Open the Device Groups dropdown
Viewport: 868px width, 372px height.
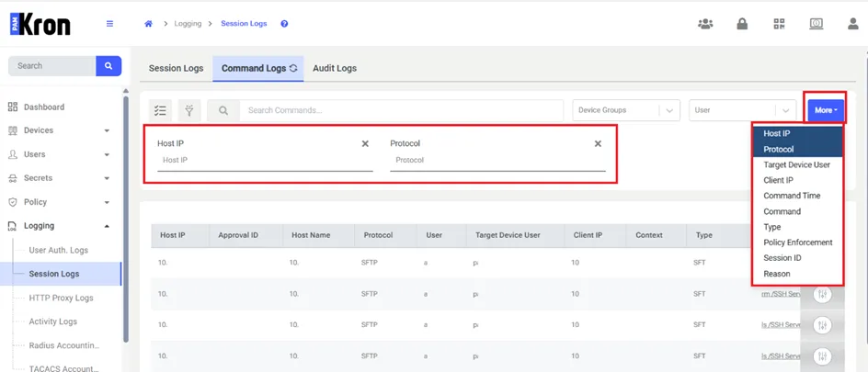(x=626, y=110)
